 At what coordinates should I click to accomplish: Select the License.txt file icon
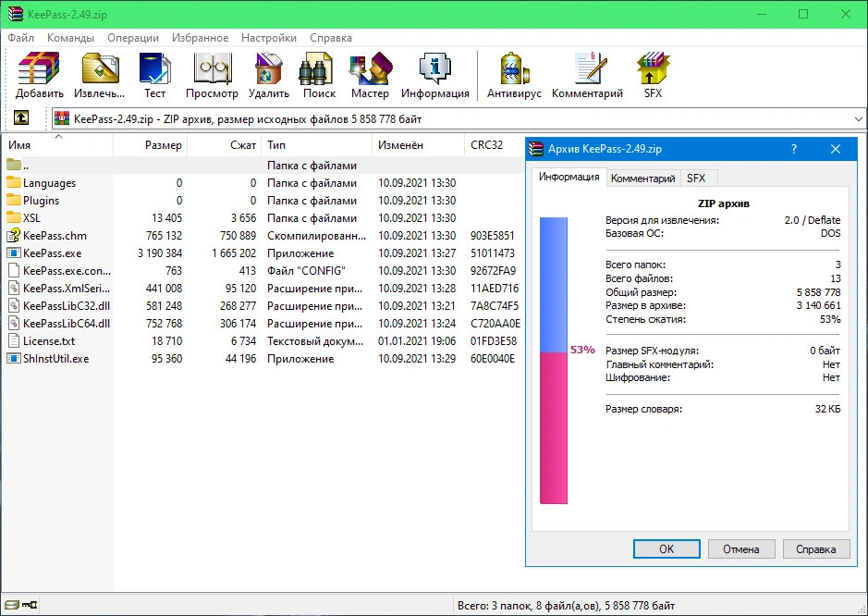pyautogui.click(x=13, y=341)
